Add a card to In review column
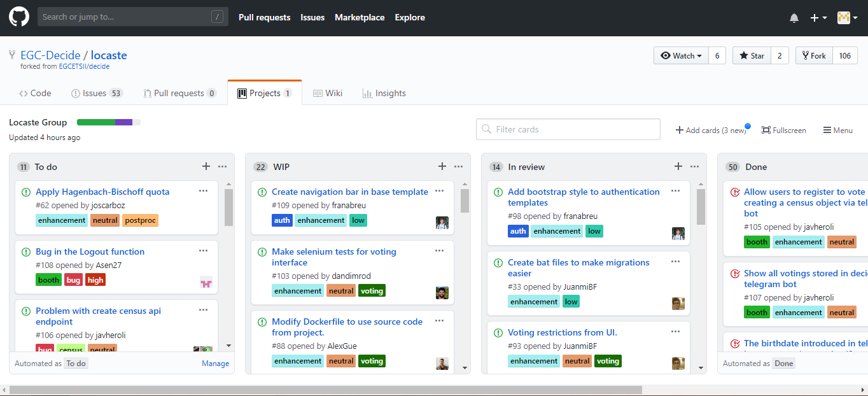The image size is (868, 396). point(678,166)
